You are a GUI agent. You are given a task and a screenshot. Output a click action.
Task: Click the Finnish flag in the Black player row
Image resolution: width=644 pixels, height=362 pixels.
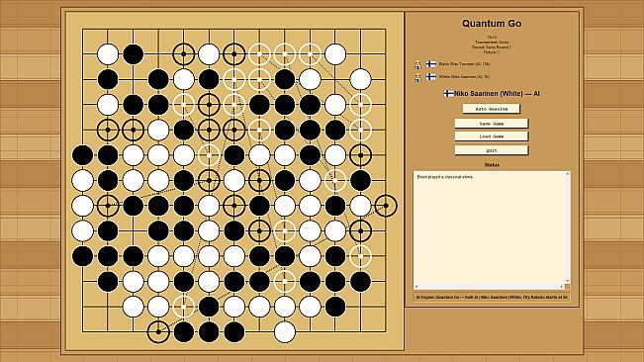(x=431, y=64)
